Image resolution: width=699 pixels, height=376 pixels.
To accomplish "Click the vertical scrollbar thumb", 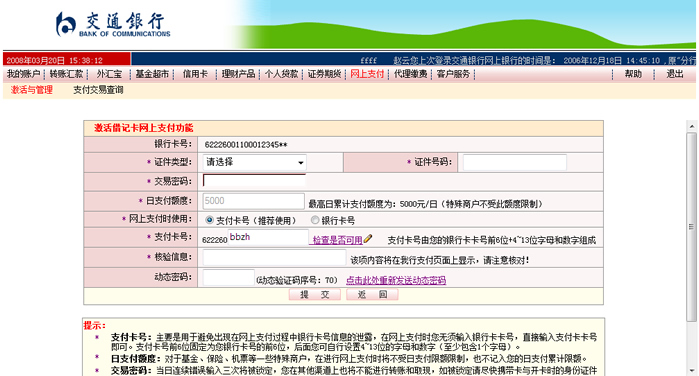I will pos(692,227).
